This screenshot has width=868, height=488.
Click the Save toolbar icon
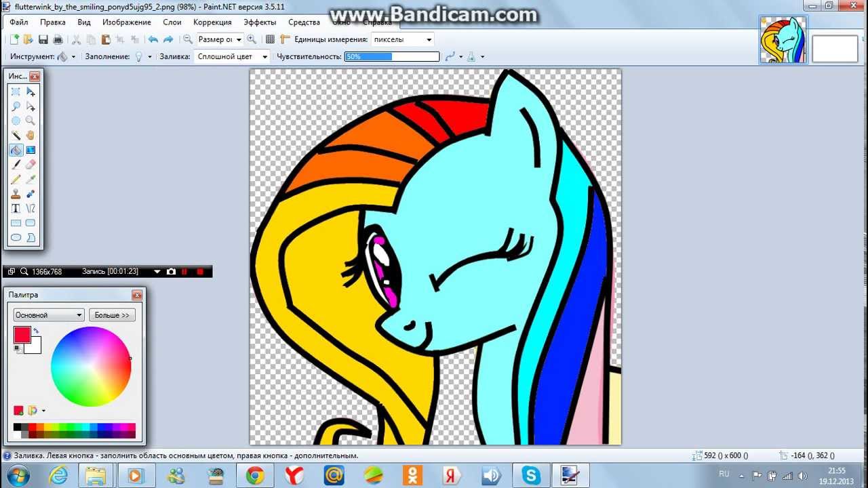point(43,39)
